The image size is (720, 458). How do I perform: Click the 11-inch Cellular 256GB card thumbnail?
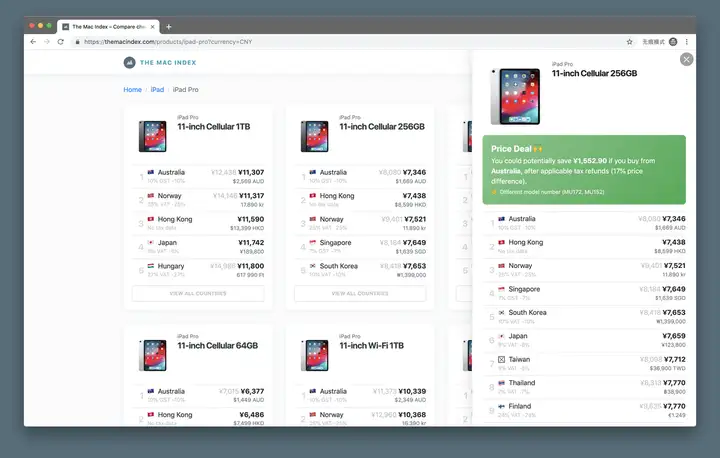point(315,136)
